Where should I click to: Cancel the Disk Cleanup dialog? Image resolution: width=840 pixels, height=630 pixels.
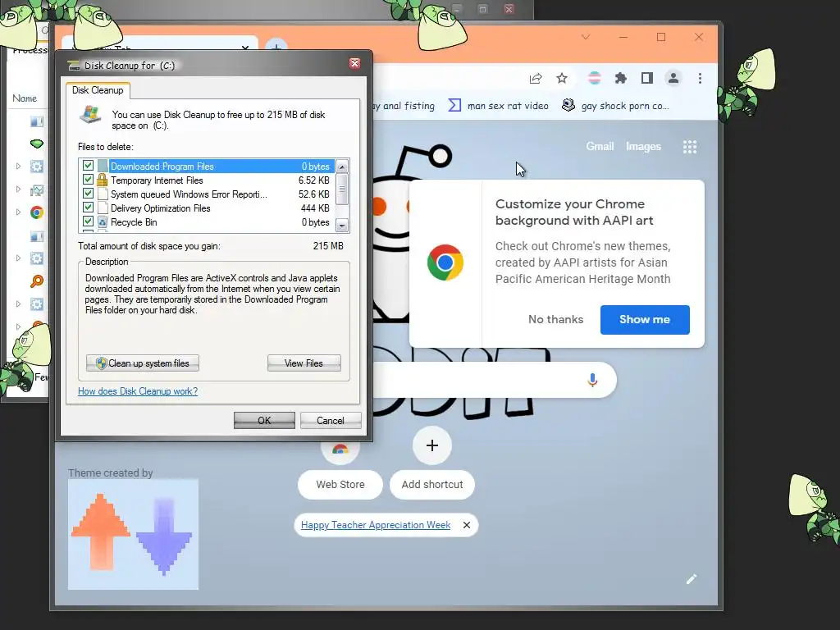pyautogui.click(x=331, y=421)
